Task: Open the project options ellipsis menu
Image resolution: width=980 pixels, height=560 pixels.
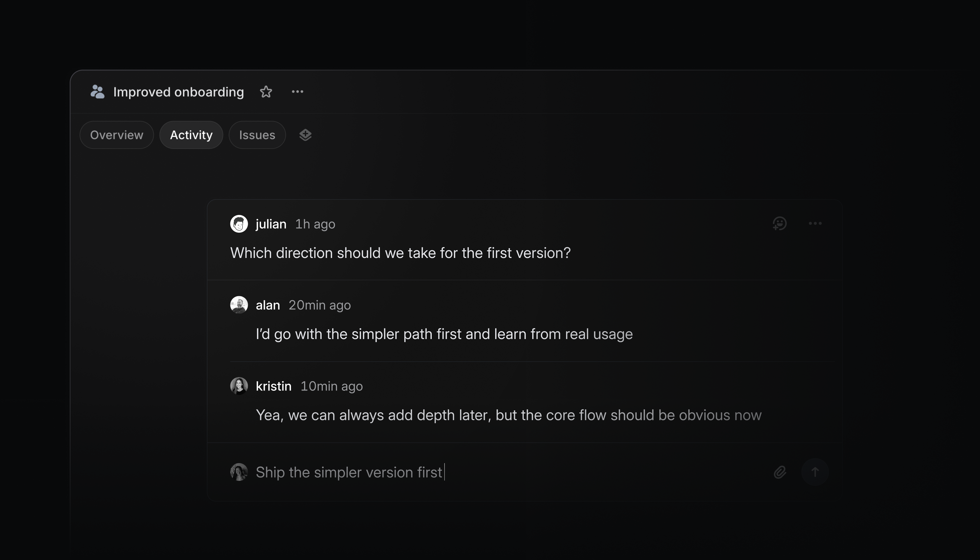Action: 298,91
